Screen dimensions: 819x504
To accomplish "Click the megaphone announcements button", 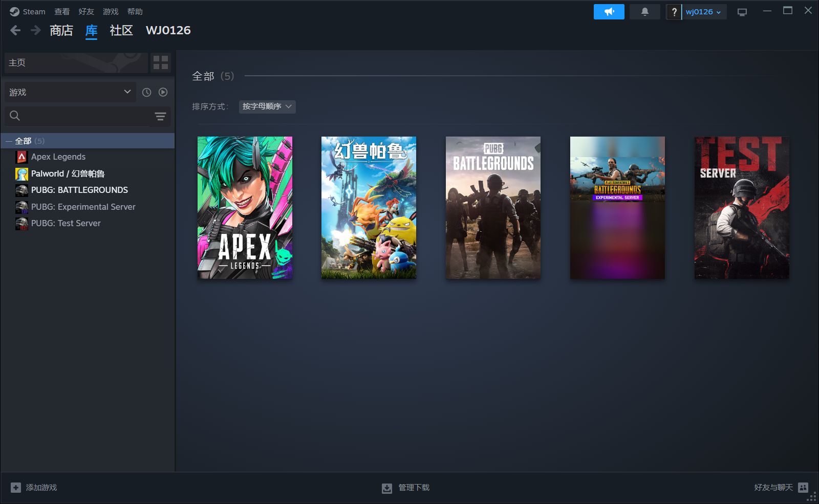I will click(x=609, y=12).
